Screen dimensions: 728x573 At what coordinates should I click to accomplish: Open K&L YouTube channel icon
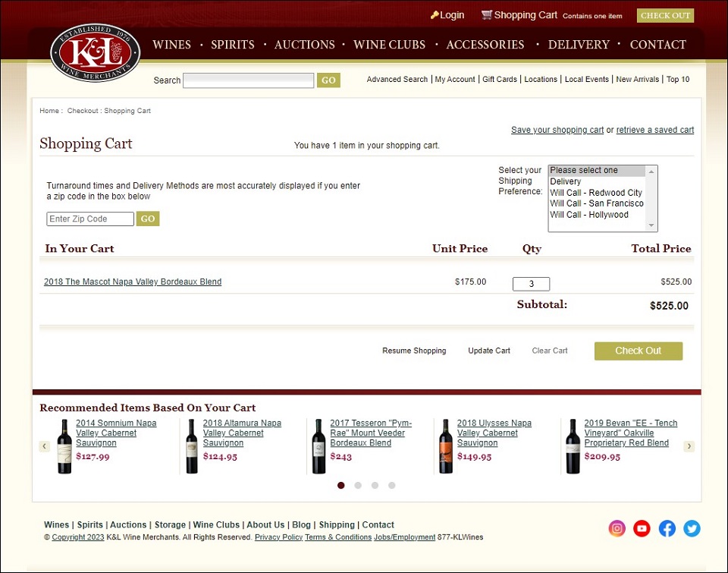642,528
